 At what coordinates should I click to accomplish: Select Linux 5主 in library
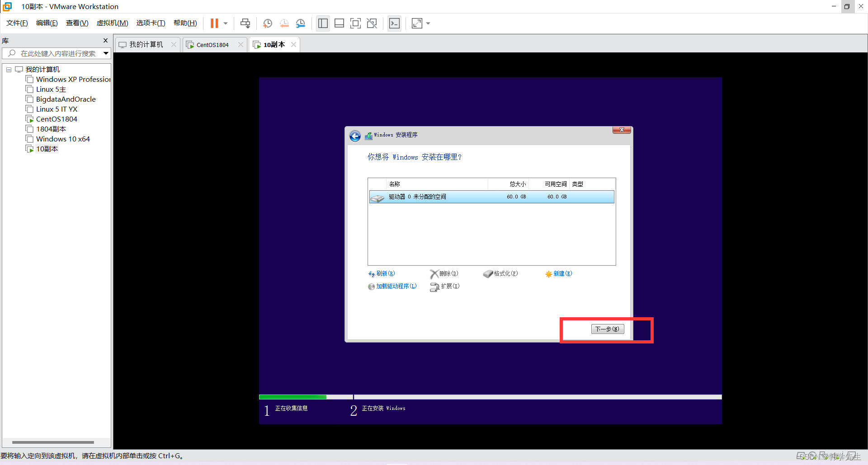(46, 89)
